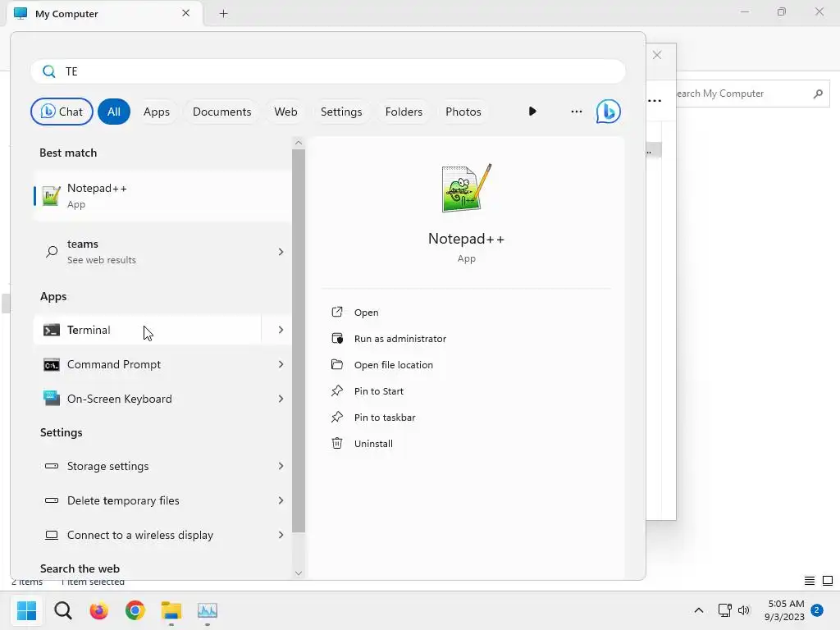Click the magnifier icon in search box
Image resolution: width=840 pixels, height=630 pixels.
48,71
